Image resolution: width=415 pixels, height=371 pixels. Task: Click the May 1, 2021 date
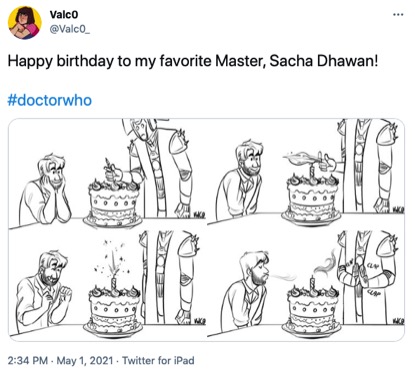85,360
